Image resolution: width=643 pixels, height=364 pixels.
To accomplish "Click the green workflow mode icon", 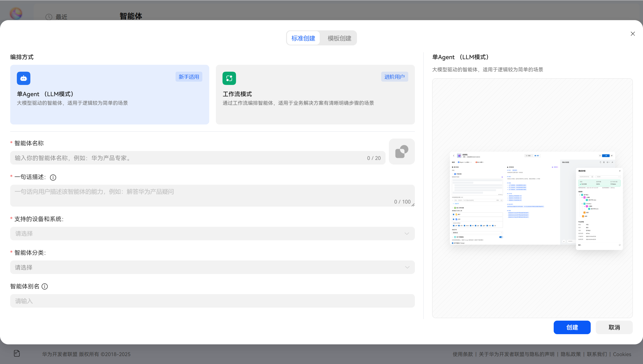I will pyautogui.click(x=229, y=78).
